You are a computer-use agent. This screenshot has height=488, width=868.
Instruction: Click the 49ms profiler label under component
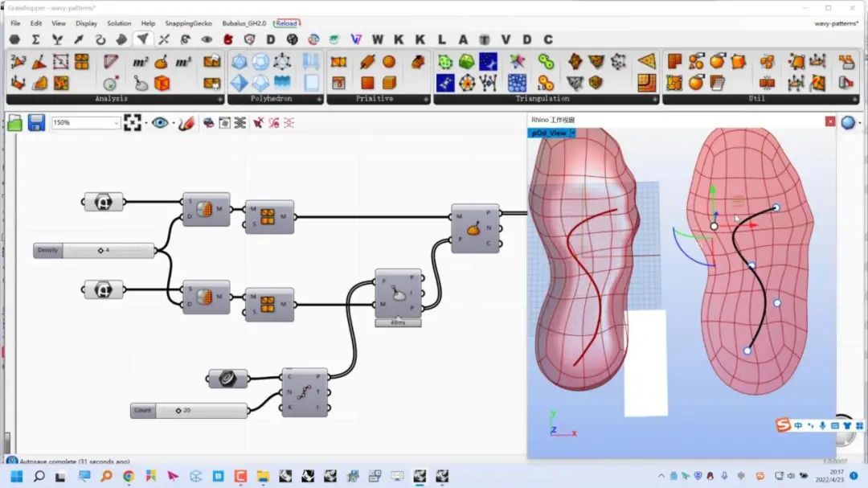[398, 322]
